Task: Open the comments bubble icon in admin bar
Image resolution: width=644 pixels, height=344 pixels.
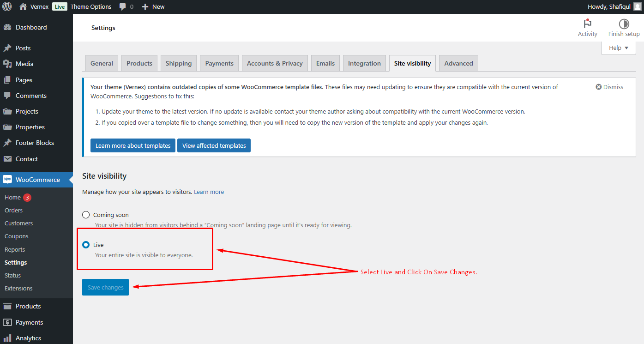Action: tap(123, 7)
